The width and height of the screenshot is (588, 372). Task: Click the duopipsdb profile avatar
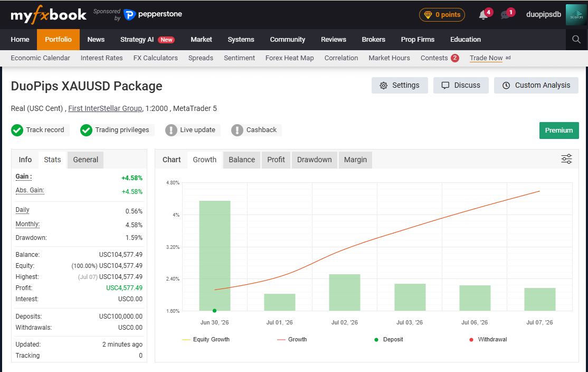576,15
